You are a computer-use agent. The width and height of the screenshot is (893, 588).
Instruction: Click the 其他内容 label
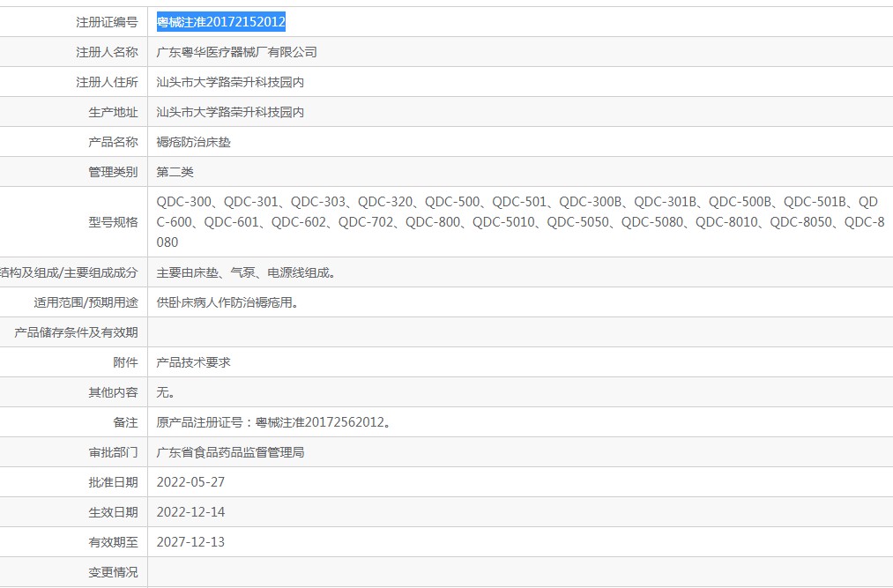tap(114, 392)
